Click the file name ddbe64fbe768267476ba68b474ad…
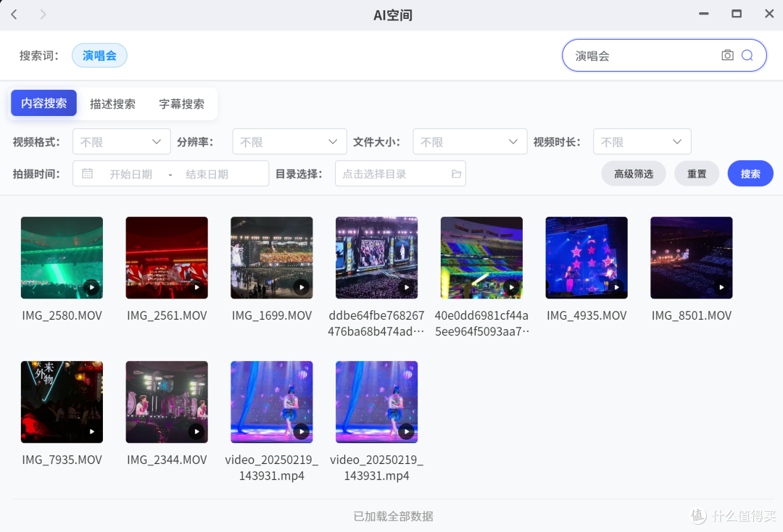This screenshot has width=783, height=532. pyautogui.click(x=376, y=323)
